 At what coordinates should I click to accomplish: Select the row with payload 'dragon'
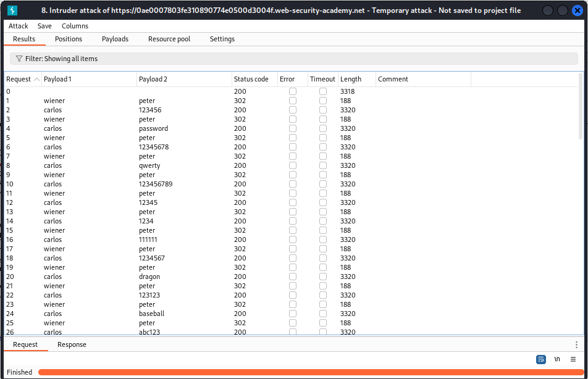point(291,277)
